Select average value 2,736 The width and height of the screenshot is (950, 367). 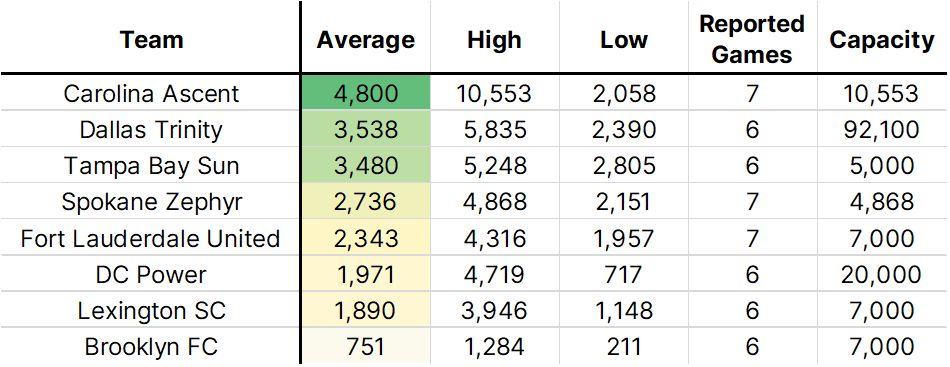click(x=366, y=202)
